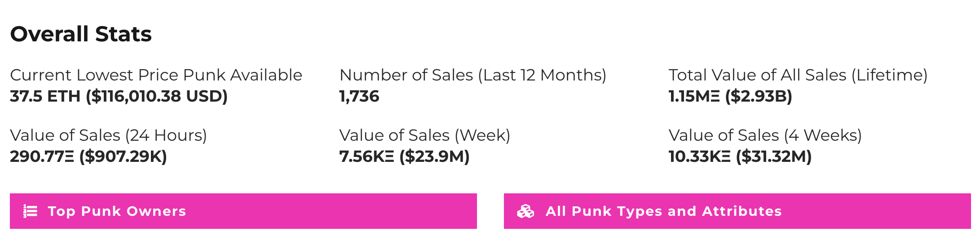Screen dimensions: 980x241
Task: Click the $116,010.38 USD price text
Action: click(157, 96)
